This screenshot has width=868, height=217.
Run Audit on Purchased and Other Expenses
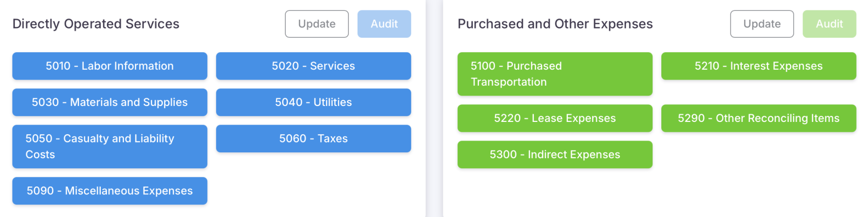(x=829, y=24)
